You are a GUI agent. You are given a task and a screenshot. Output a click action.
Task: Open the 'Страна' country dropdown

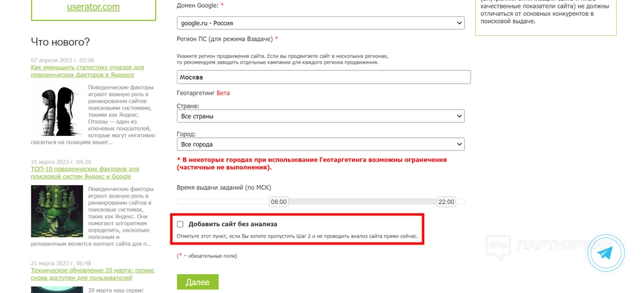[x=320, y=116]
